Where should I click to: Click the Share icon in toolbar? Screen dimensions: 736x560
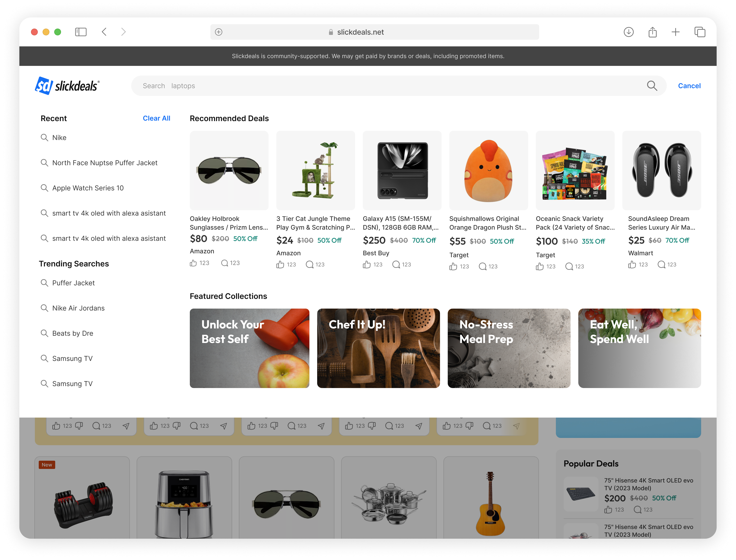click(652, 32)
